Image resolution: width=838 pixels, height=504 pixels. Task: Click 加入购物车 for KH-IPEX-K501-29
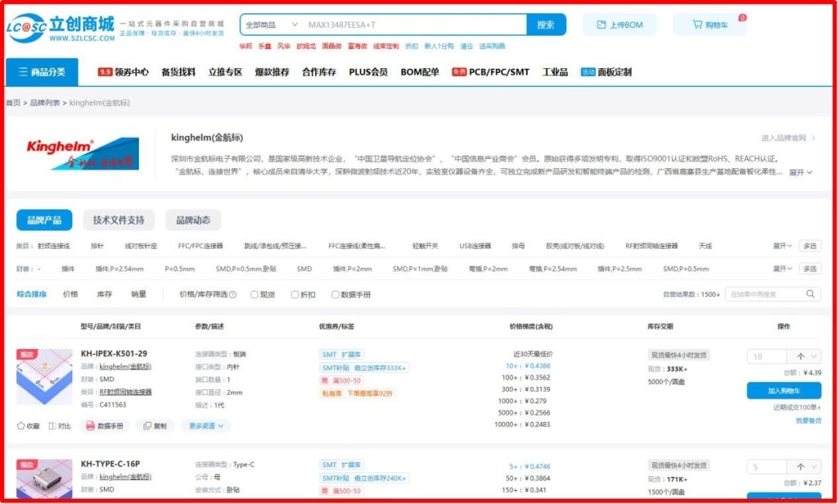[x=784, y=391]
